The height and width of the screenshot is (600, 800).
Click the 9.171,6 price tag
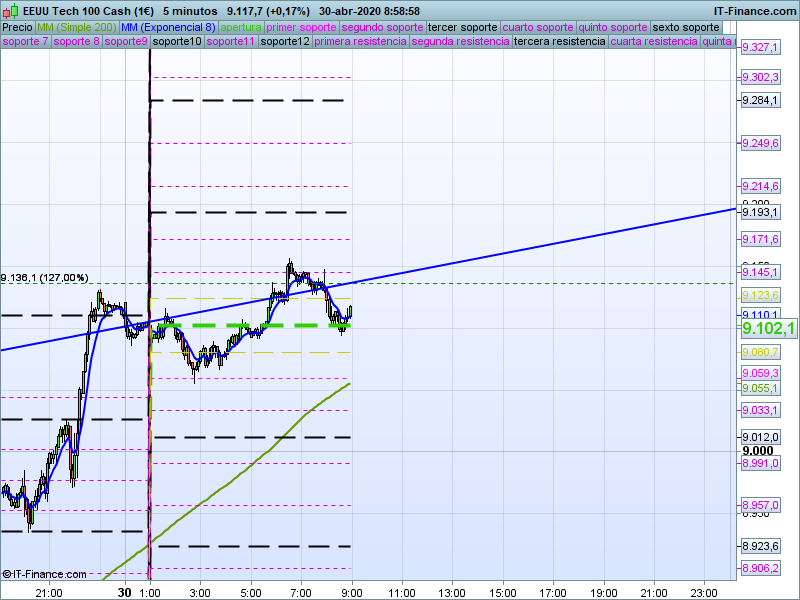(760, 239)
